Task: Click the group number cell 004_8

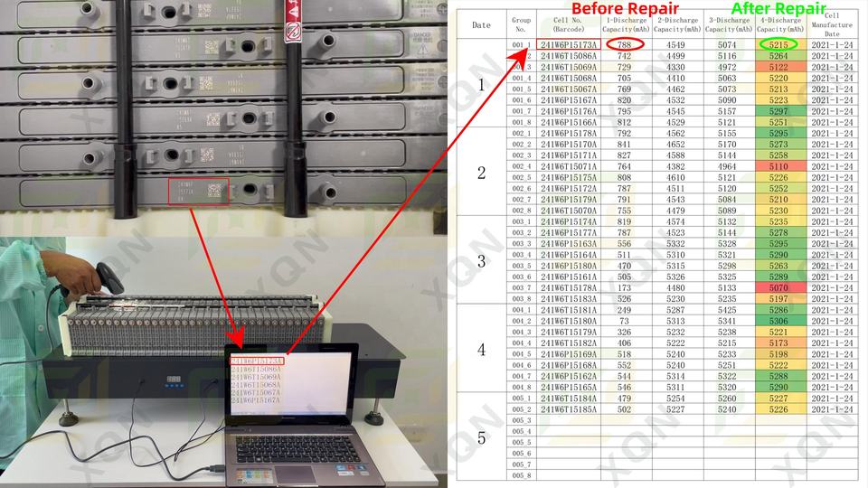Action: point(521,388)
